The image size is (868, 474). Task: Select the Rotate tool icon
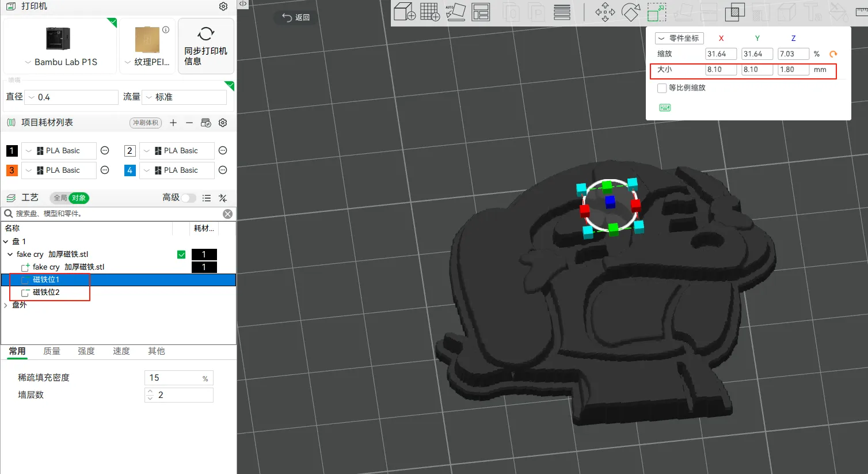(631, 12)
